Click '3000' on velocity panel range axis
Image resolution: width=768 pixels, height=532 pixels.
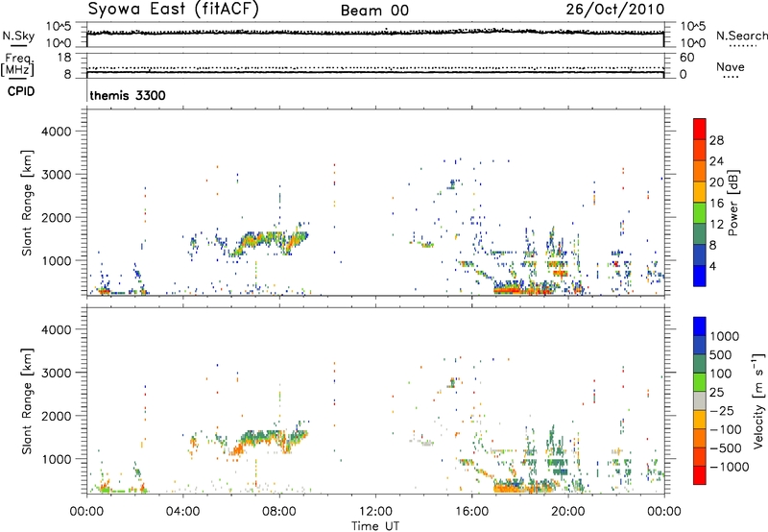coord(57,373)
